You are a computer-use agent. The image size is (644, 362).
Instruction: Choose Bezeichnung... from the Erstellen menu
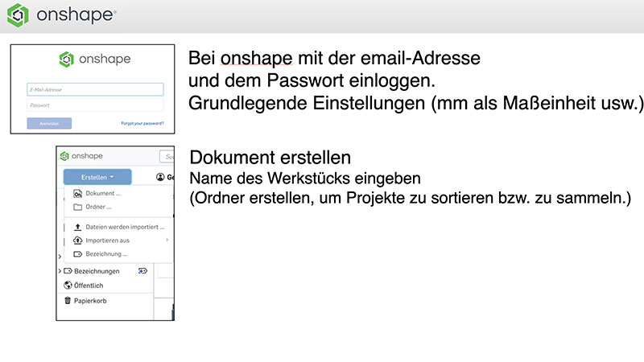pyautogui.click(x=106, y=253)
